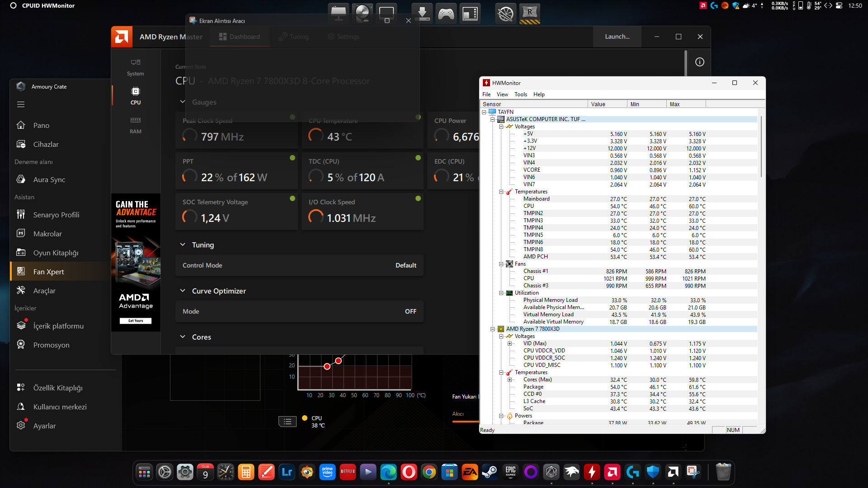Image resolution: width=868 pixels, height=488 pixels.
Task: Open Steam from the dock
Action: point(490,473)
